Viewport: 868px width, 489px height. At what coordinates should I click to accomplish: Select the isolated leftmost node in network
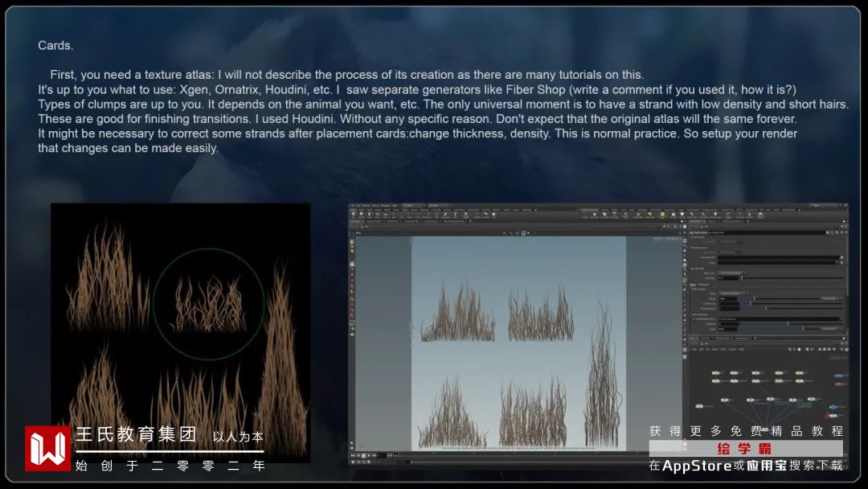[700, 406]
